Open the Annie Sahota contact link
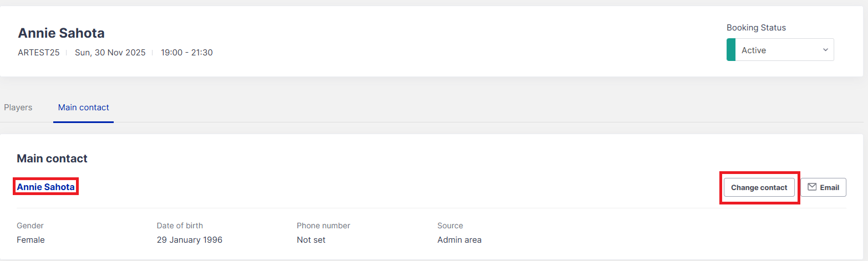 coord(45,187)
